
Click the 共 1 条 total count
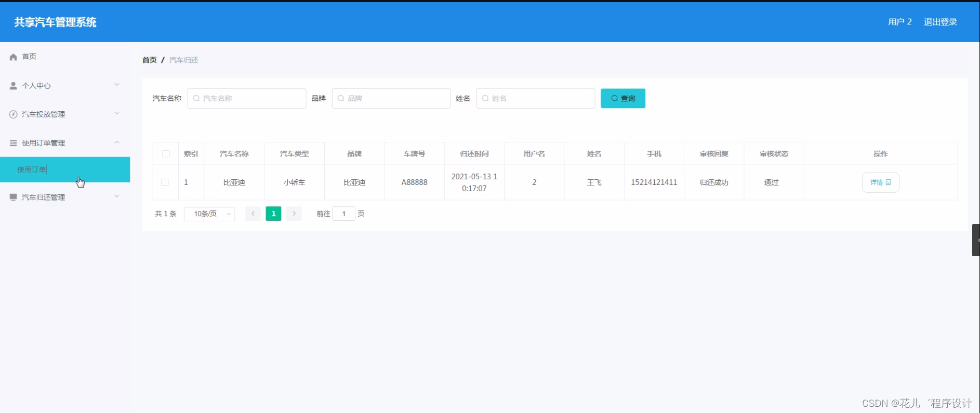(x=166, y=214)
